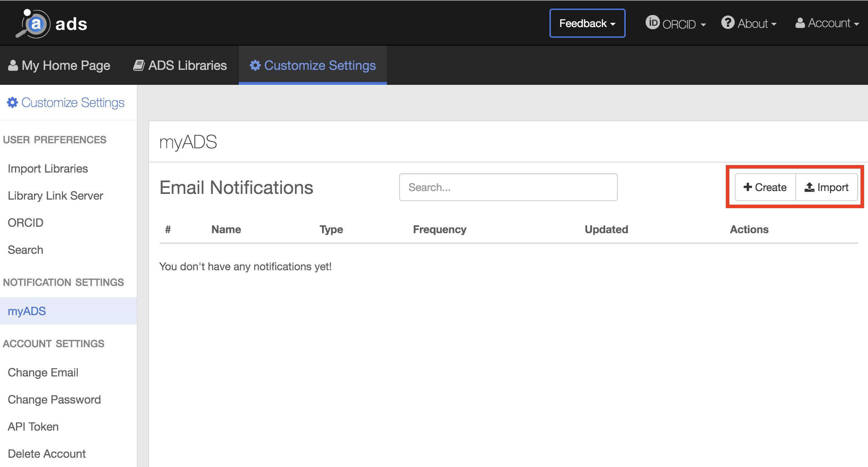Expand the Account dropdown caret
Viewport: 868px width, 467px height.
click(857, 25)
